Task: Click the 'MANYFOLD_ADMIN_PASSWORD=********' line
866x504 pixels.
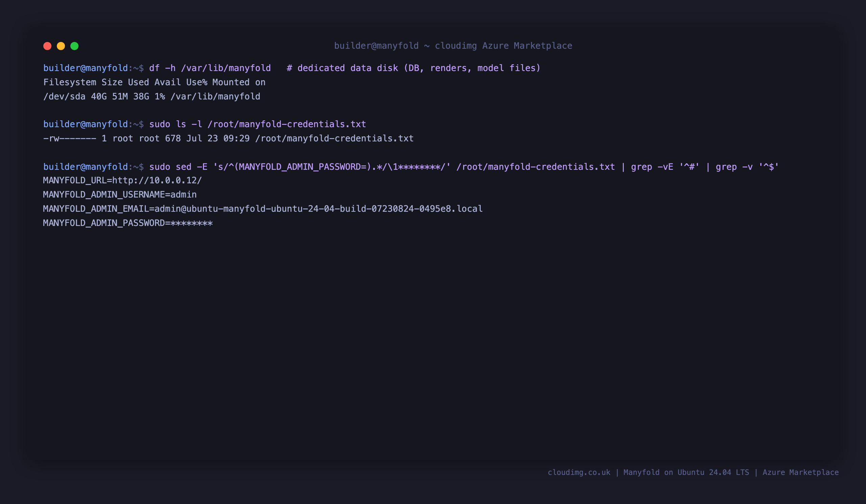Action: point(128,223)
